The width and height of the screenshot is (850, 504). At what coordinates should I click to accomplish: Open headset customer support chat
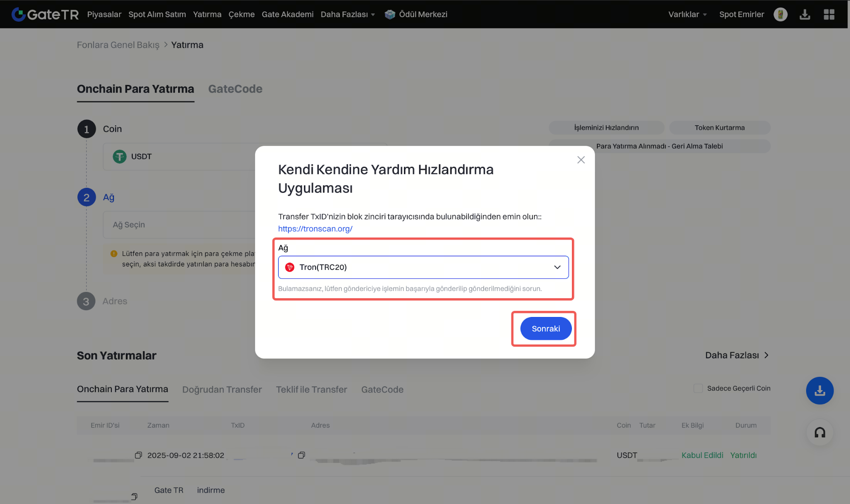[x=819, y=433]
